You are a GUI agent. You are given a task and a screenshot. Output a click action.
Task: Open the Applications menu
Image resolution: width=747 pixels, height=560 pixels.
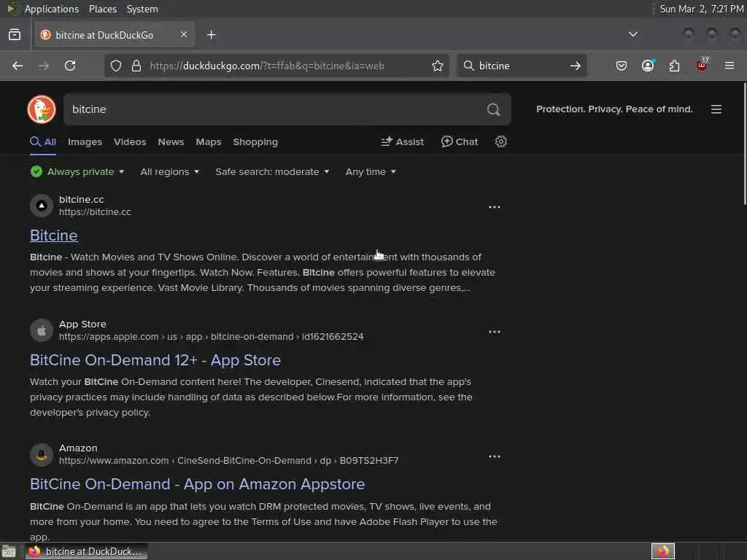[x=52, y=9]
